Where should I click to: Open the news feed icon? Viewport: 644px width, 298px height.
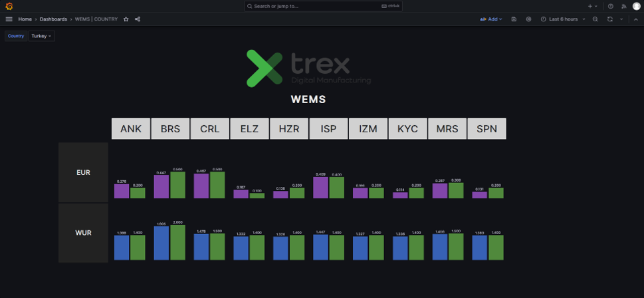(x=623, y=6)
